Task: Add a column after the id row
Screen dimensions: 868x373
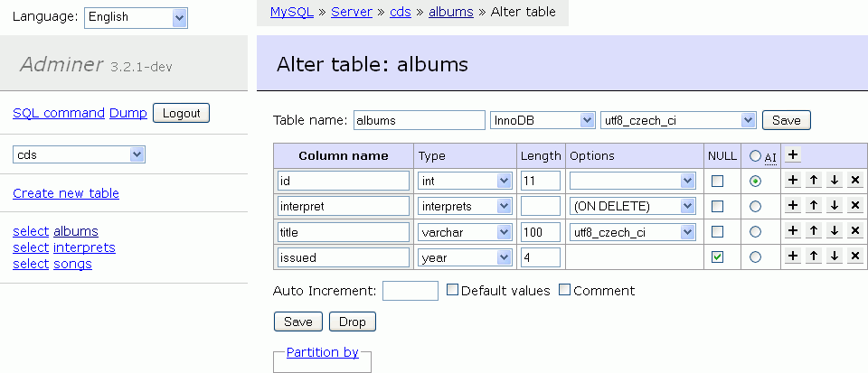Action: 793,181
